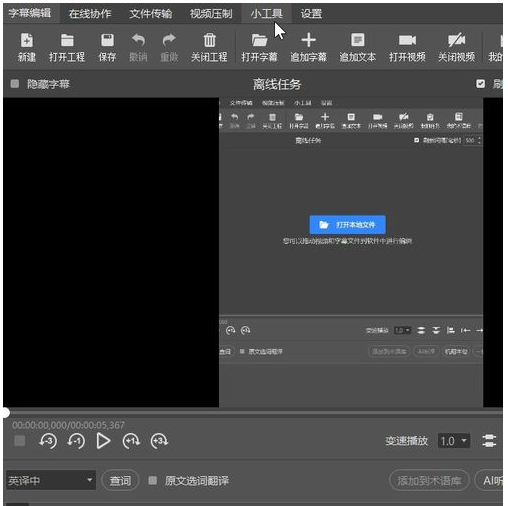
Task: Open subtitle file via 打开字幕 icon
Action: click(259, 47)
